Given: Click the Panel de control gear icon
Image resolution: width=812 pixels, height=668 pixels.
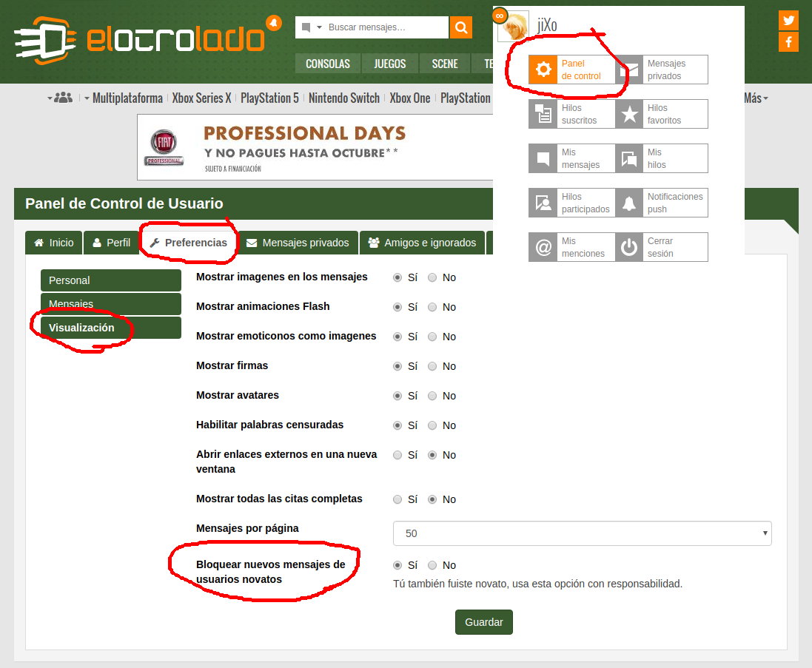Looking at the screenshot, I should (543, 70).
